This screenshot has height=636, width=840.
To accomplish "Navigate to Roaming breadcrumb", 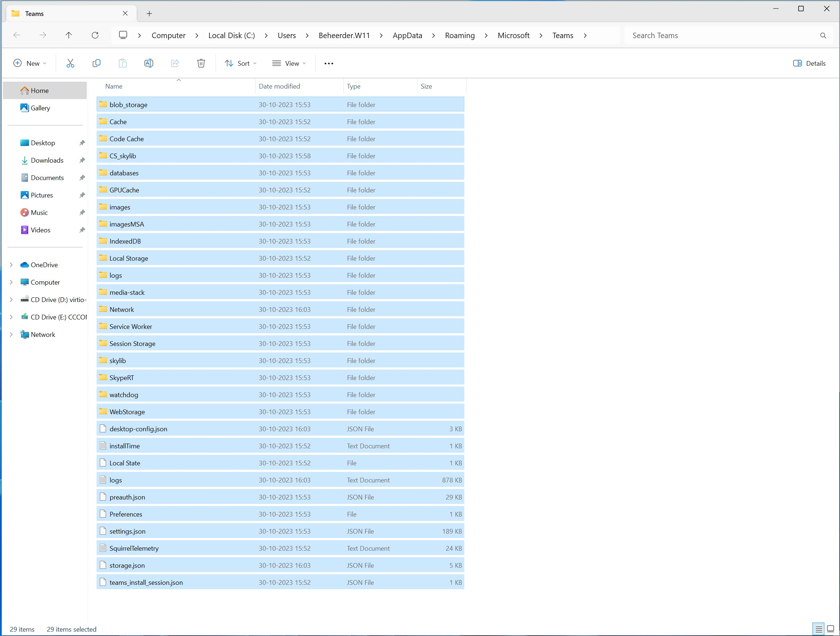I will pos(460,36).
